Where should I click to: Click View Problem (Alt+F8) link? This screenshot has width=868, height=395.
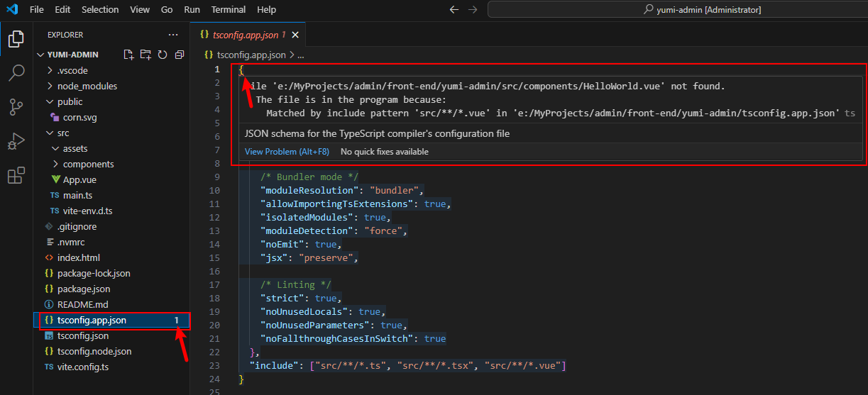pyautogui.click(x=287, y=151)
